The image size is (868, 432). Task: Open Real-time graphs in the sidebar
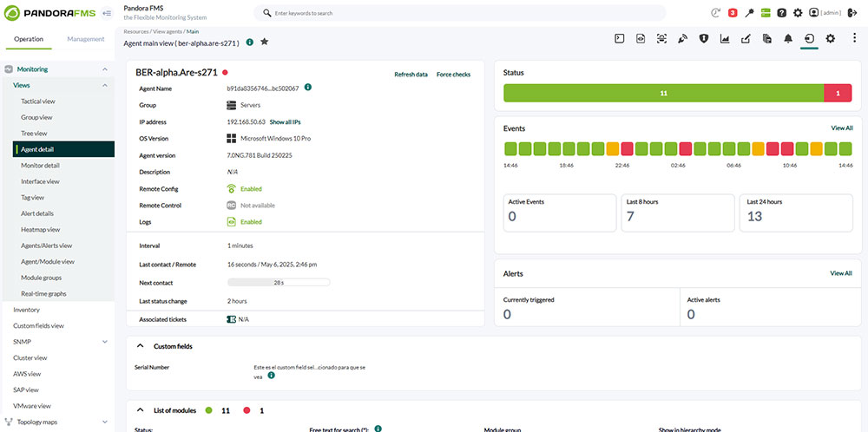click(x=43, y=294)
